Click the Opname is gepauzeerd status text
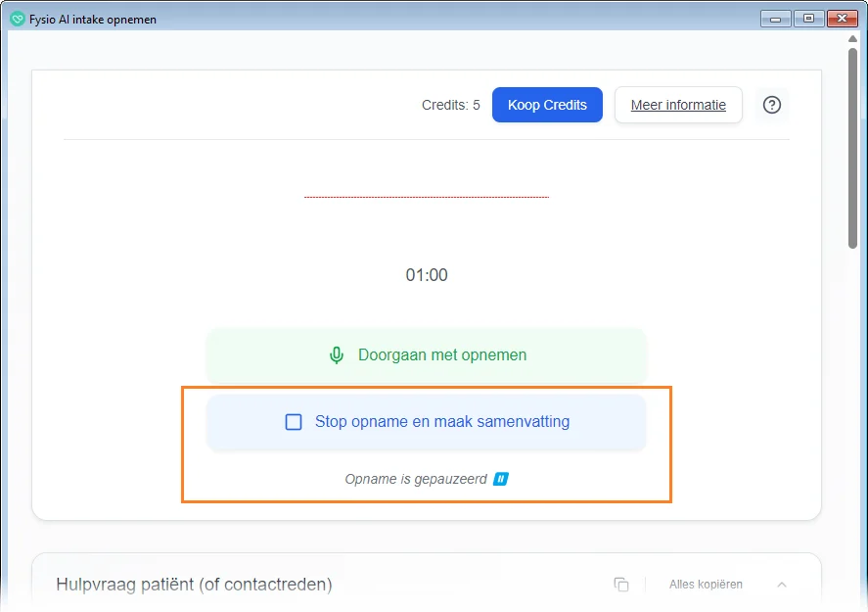The image size is (868, 612). pyautogui.click(x=415, y=479)
